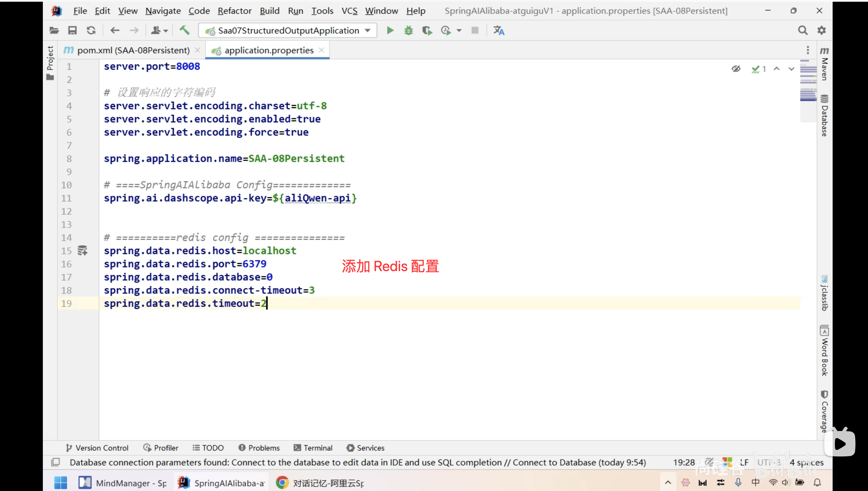Open the Terminal tool window
Image resolution: width=868 pixels, height=491 pixels.
click(x=313, y=448)
